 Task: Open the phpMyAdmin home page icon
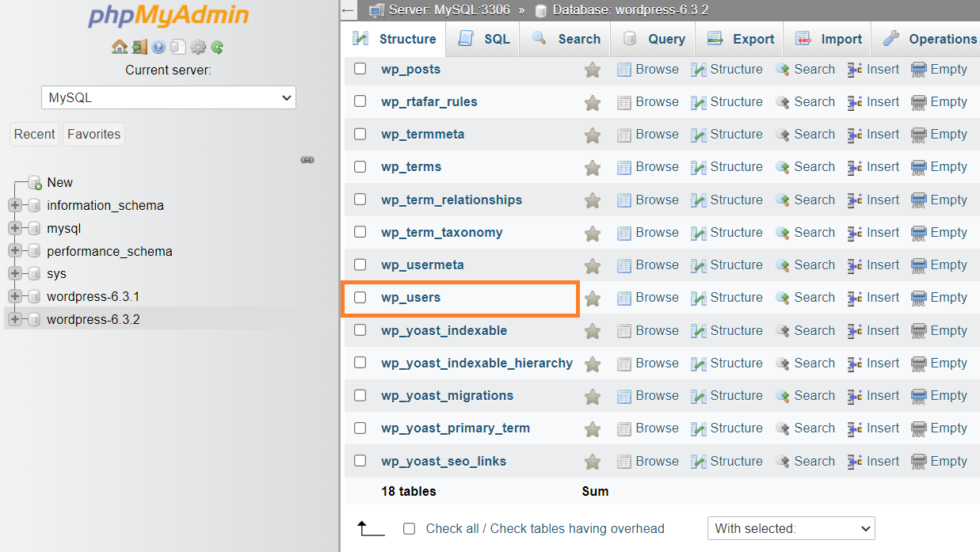click(x=120, y=47)
